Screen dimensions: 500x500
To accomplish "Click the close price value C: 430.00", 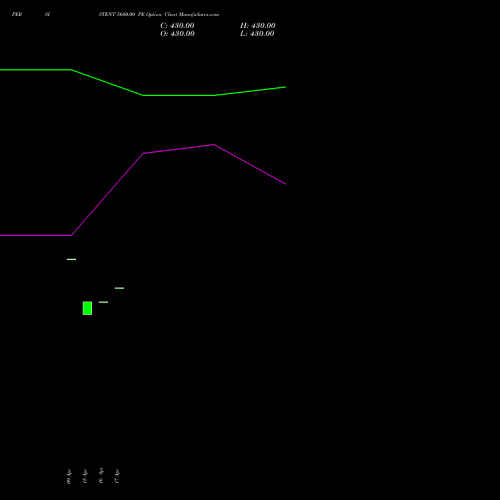I will (177, 26).
